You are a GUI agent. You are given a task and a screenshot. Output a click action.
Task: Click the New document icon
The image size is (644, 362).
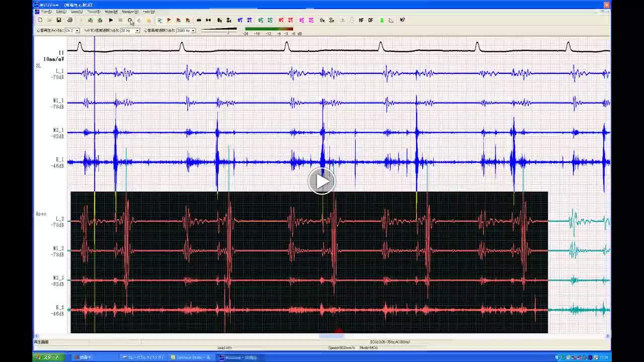[40, 20]
